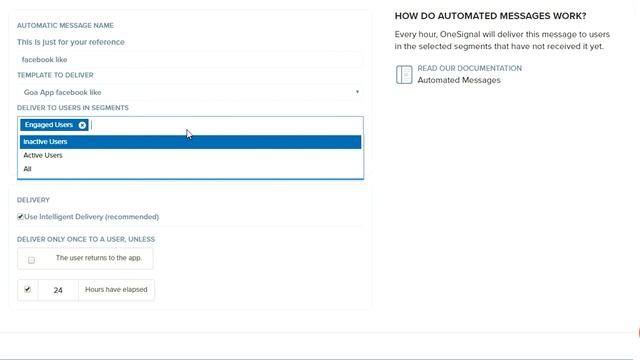Open the documentation book icon
This screenshot has height=360, width=640.
[x=404, y=75]
